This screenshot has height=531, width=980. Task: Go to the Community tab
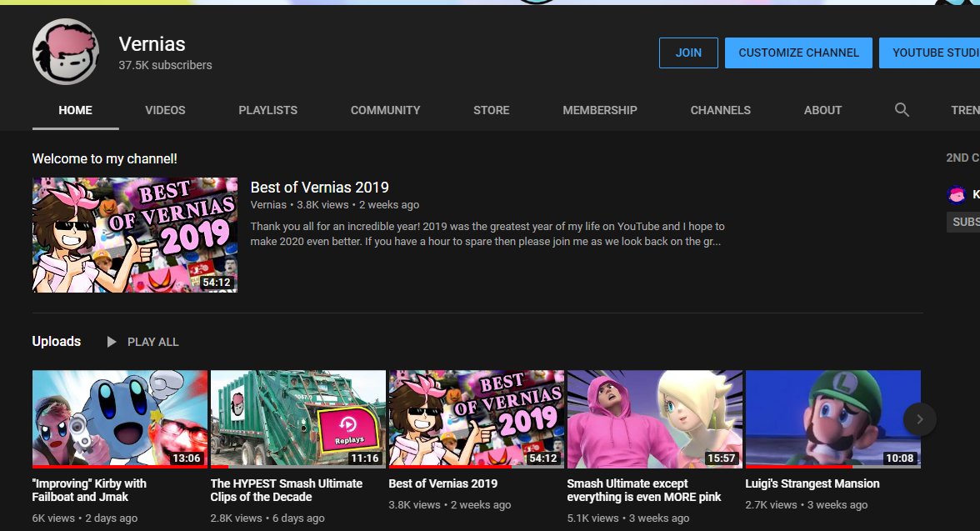385,110
